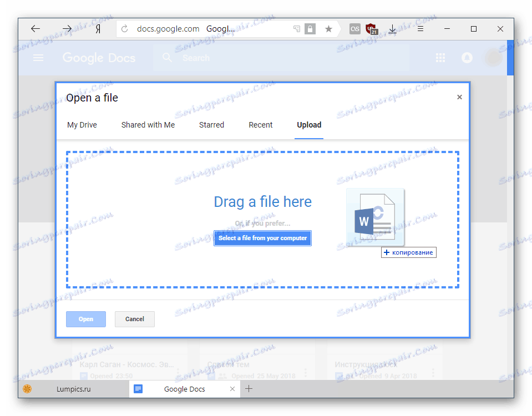Click the translate icon in the address bar

297,29
